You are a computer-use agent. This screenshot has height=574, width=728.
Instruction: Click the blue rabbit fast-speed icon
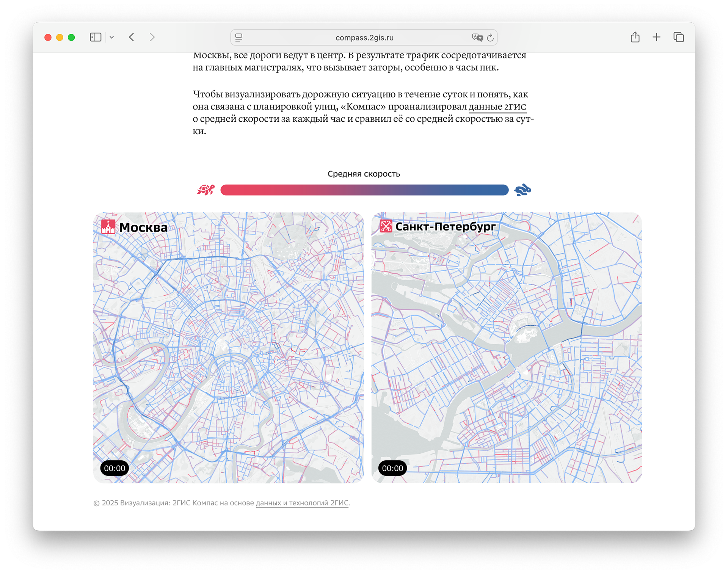(522, 190)
